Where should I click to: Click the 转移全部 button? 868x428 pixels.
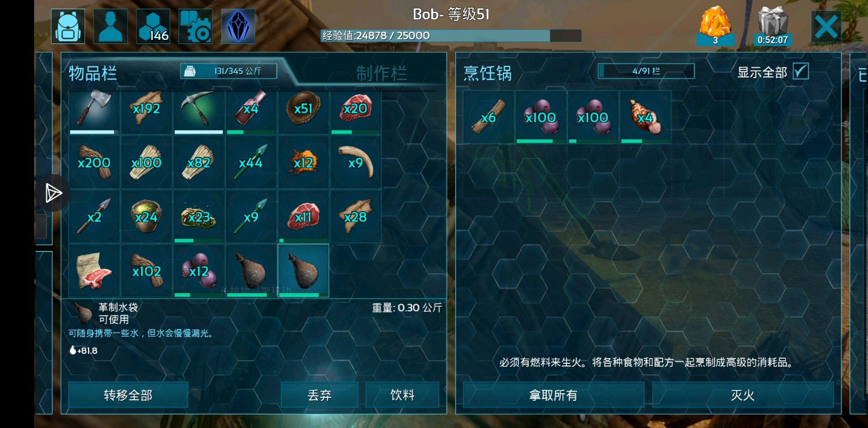pyautogui.click(x=128, y=395)
